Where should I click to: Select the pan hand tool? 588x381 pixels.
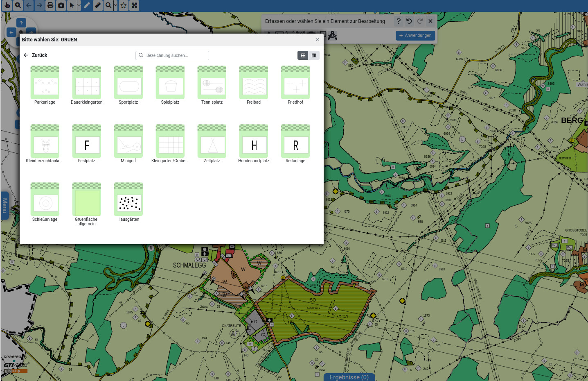(x=7, y=5)
